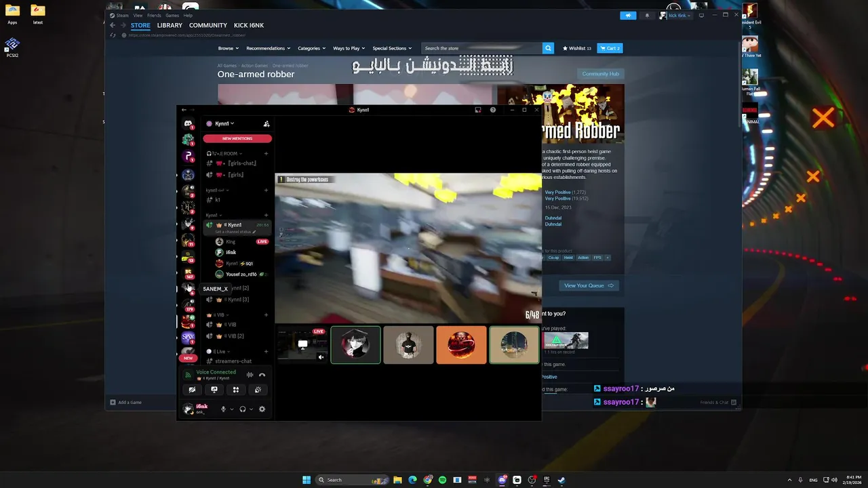
Task: Click View Your Queue button
Action: (589, 285)
